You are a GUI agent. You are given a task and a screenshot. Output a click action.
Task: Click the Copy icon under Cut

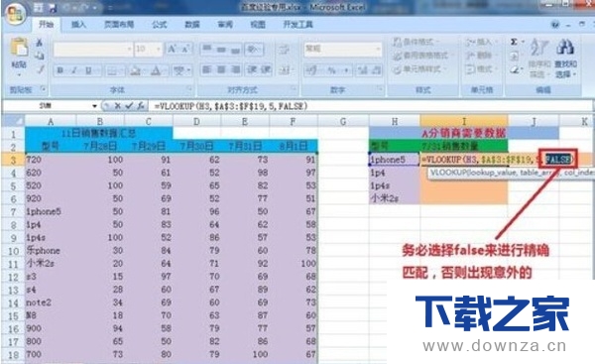point(40,56)
